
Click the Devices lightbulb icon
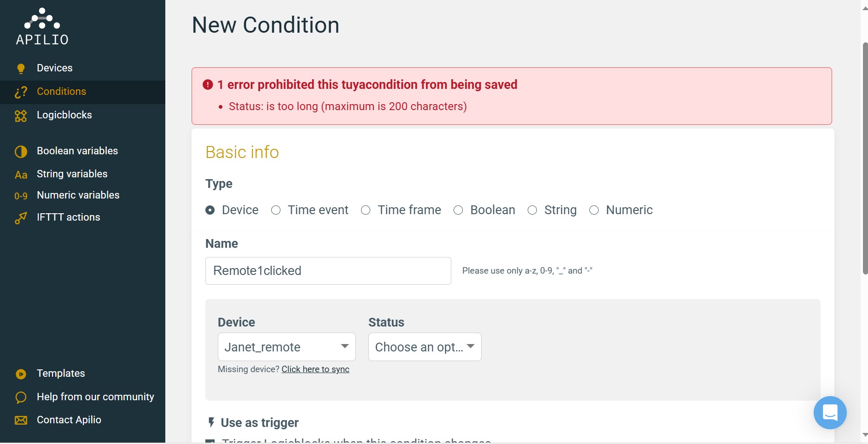pyautogui.click(x=21, y=69)
